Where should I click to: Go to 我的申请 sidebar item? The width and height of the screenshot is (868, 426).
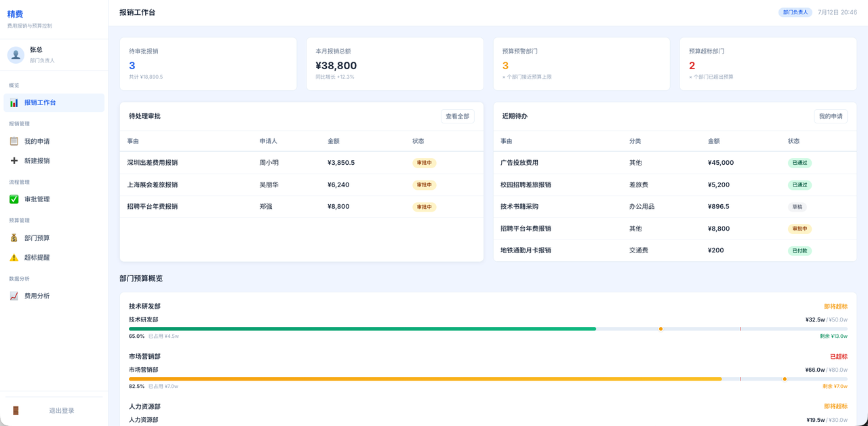click(54, 141)
